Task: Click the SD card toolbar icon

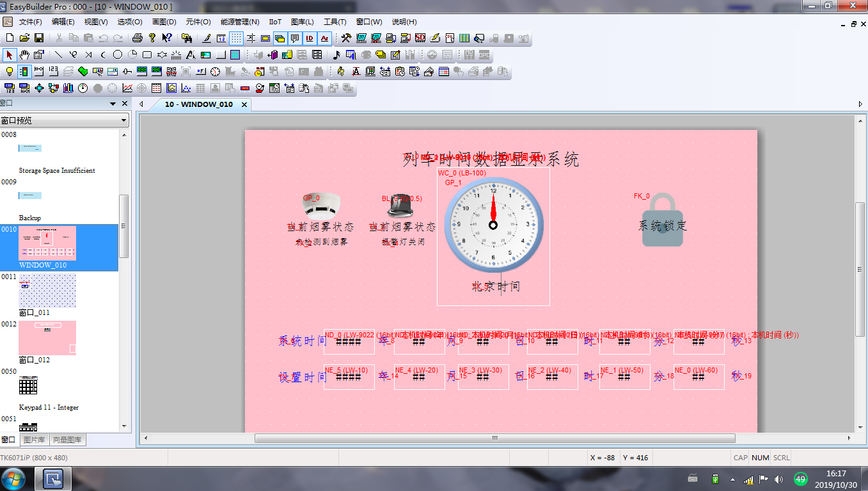Action: pyautogui.click(x=420, y=38)
